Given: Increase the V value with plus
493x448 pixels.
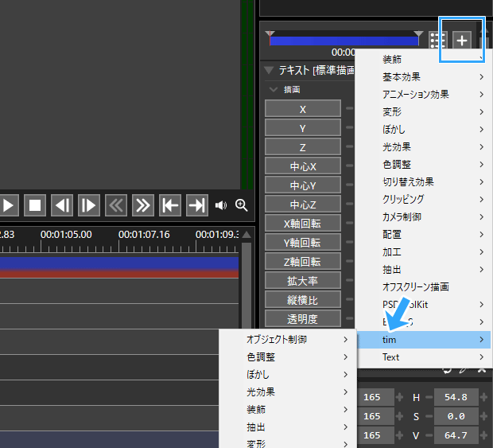Looking at the screenshot, I should click(484, 435).
